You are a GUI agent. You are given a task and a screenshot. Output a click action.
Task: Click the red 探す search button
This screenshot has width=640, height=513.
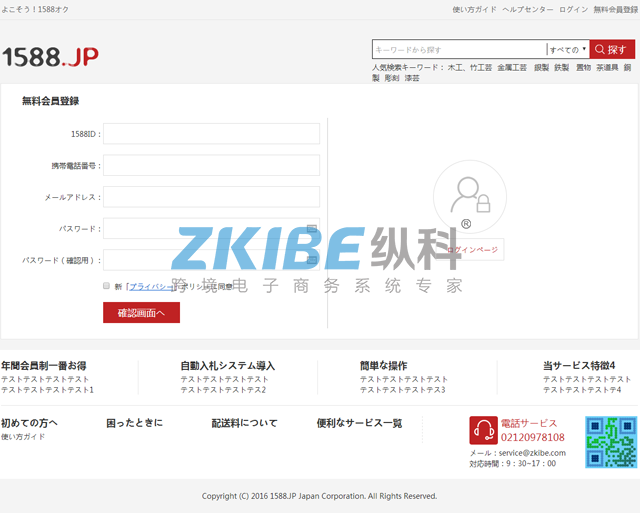(612, 49)
